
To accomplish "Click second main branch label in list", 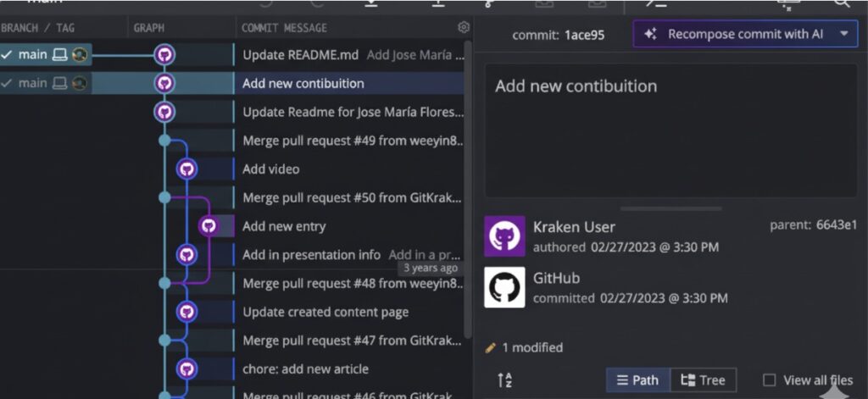I will click(x=34, y=83).
